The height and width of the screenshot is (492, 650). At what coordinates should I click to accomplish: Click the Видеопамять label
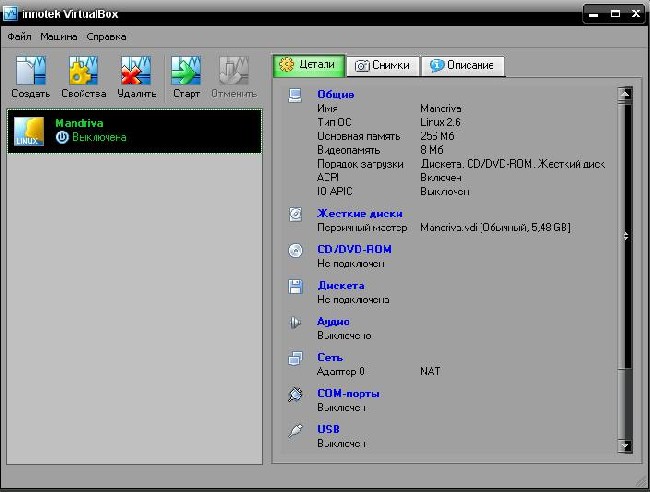(349, 150)
